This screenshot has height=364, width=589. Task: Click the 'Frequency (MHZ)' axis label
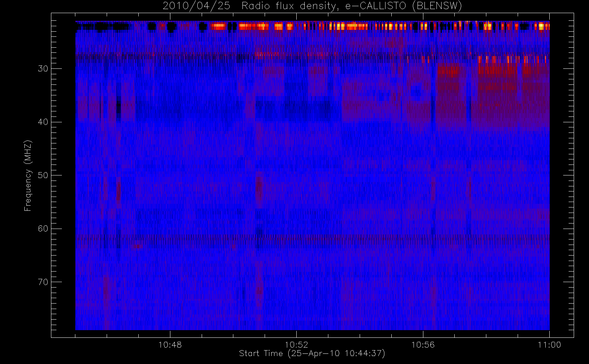tap(28, 176)
